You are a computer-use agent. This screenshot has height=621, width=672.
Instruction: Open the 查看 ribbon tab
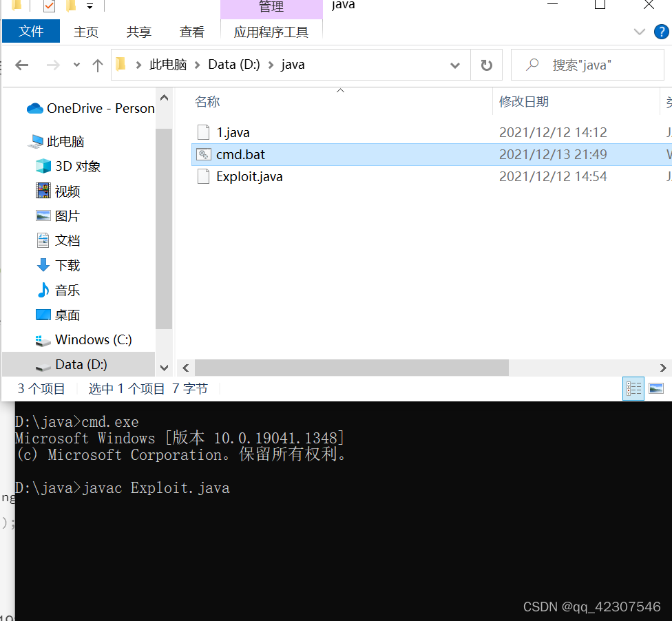point(191,32)
